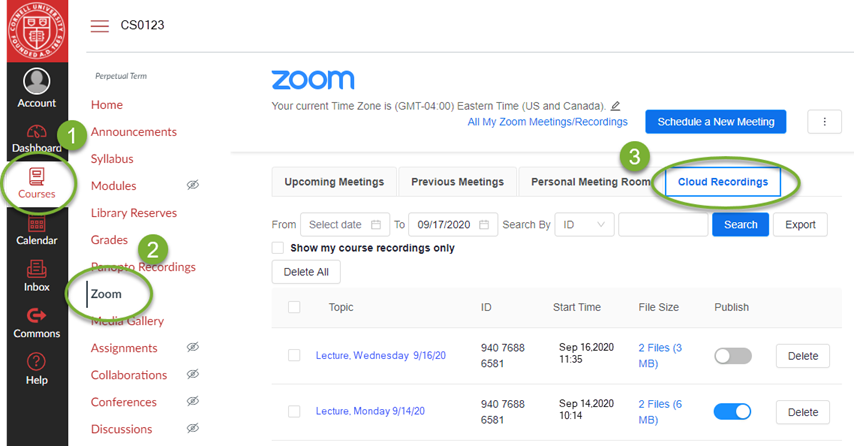Open Library Reserves in the course menu
The height and width of the screenshot is (446, 854).
(133, 213)
